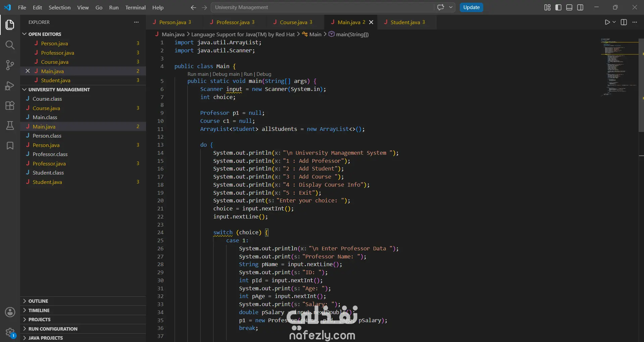This screenshot has width=644, height=342.
Task: Open the Selection menu
Action: coord(59,7)
